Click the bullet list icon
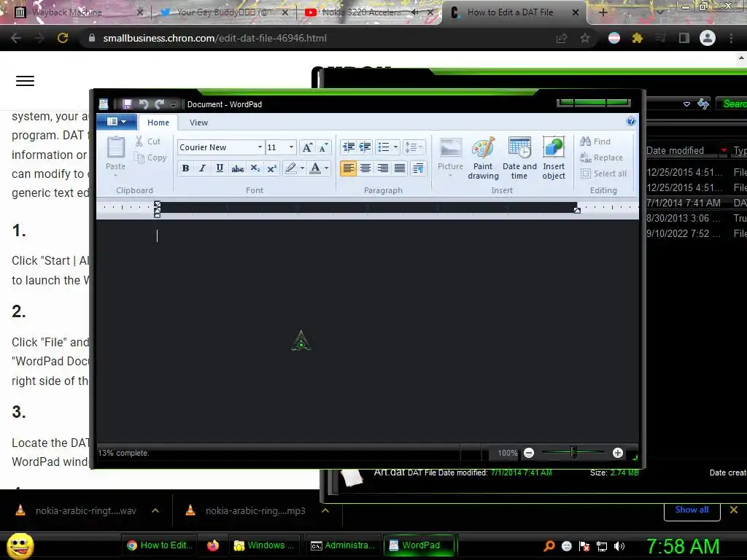 (384, 147)
